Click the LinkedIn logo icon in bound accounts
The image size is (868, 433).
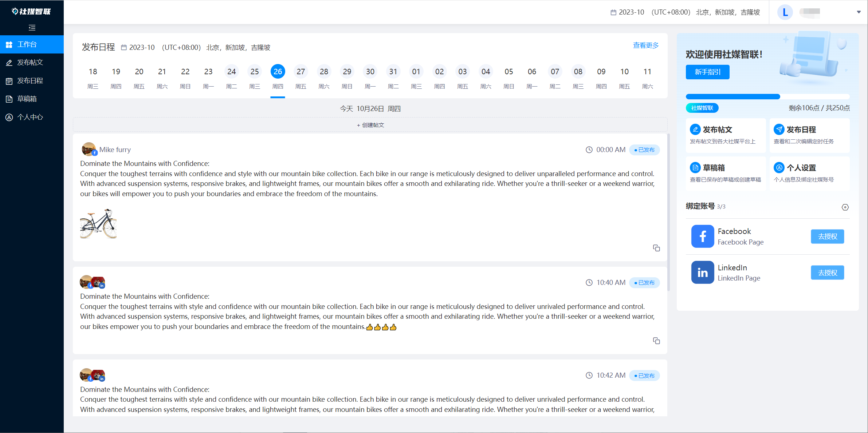coord(702,272)
